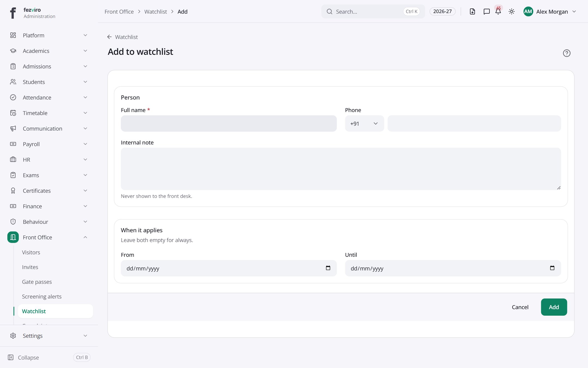Viewport: 588px width, 368px height.
Task: Click the Timetable calendar clock icon
Action: [13, 113]
